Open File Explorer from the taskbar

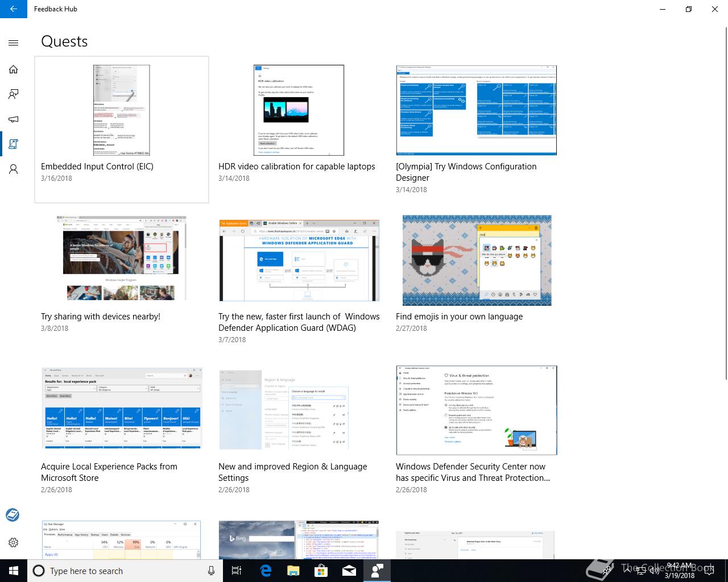coord(293,571)
